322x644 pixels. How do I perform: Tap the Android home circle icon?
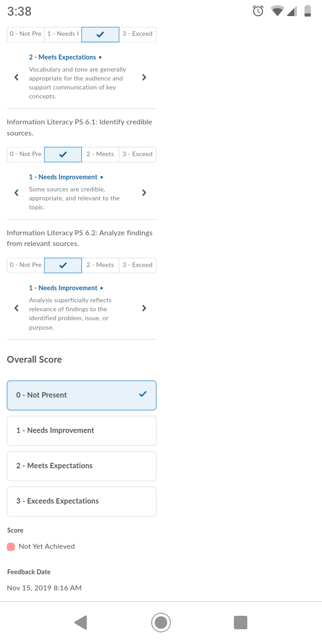(x=161, y=622)
